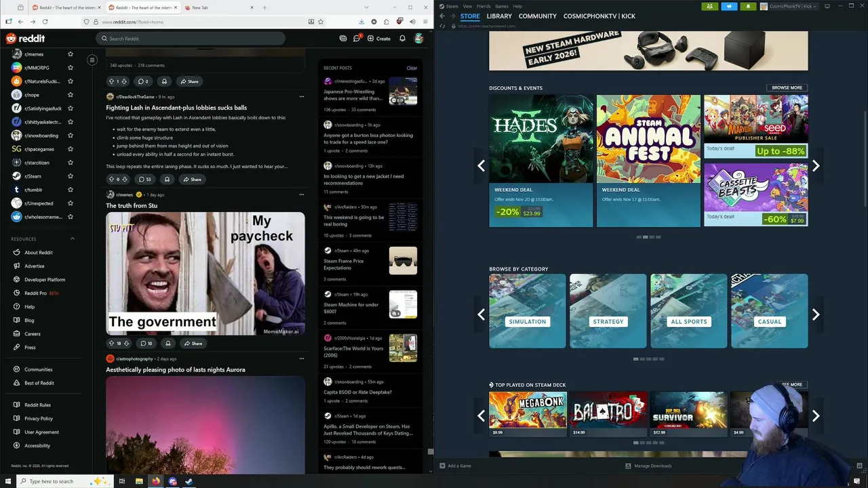Share The truth from Stu post
868x488 pixels.
pyautogui.click(x=193, y=344)
